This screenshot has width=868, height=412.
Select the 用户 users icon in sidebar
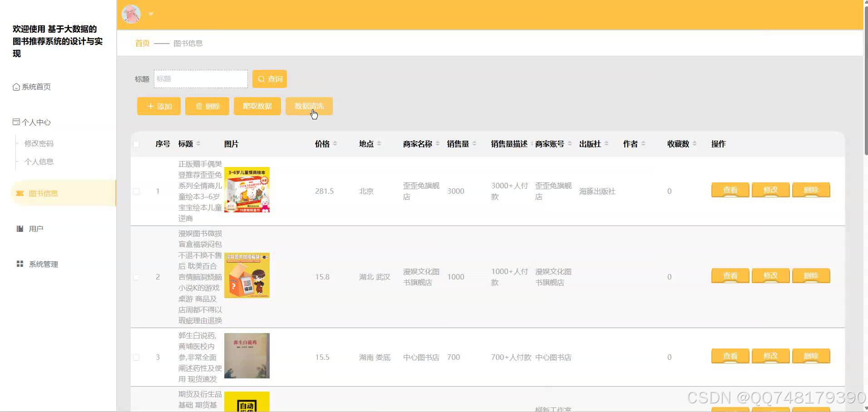(x=19, y=228)
